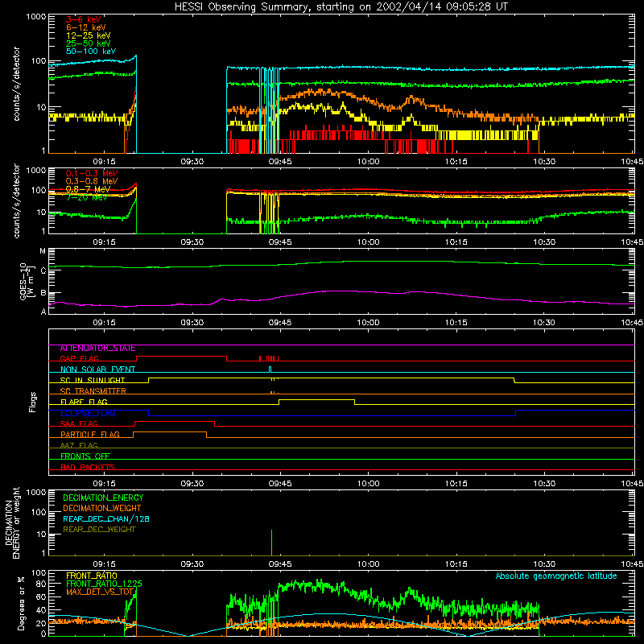
Task: Select the GAP_FLAG label
Action: 79,358
